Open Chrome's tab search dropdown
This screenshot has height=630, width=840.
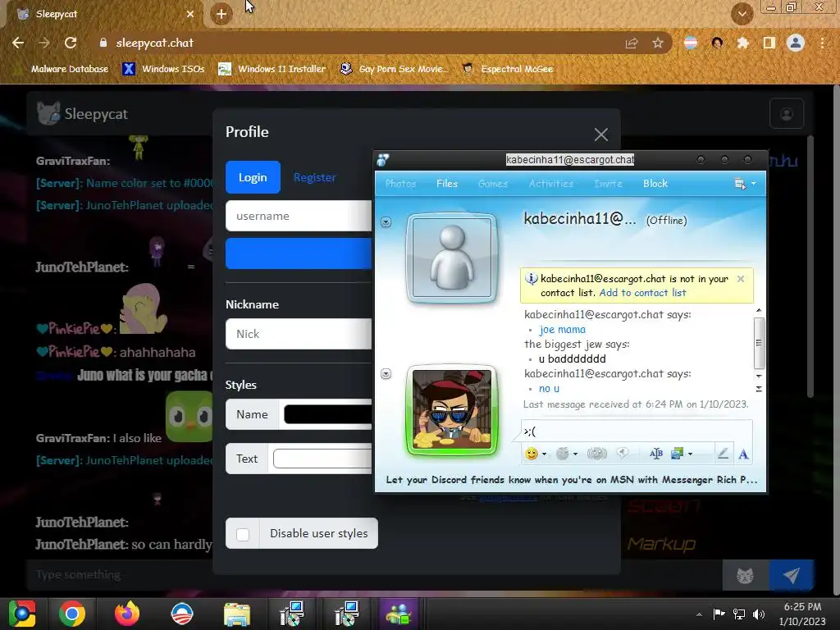[x=742, y=14]
